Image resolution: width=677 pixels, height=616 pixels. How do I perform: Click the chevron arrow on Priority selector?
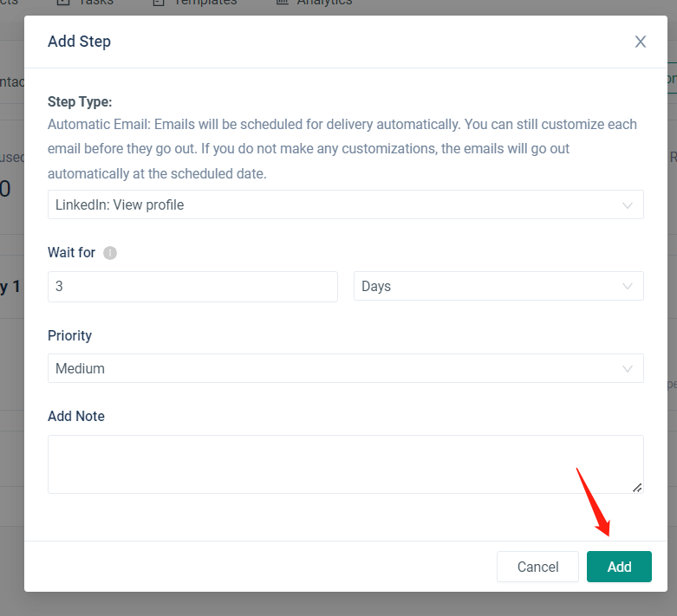click(628, 368)
